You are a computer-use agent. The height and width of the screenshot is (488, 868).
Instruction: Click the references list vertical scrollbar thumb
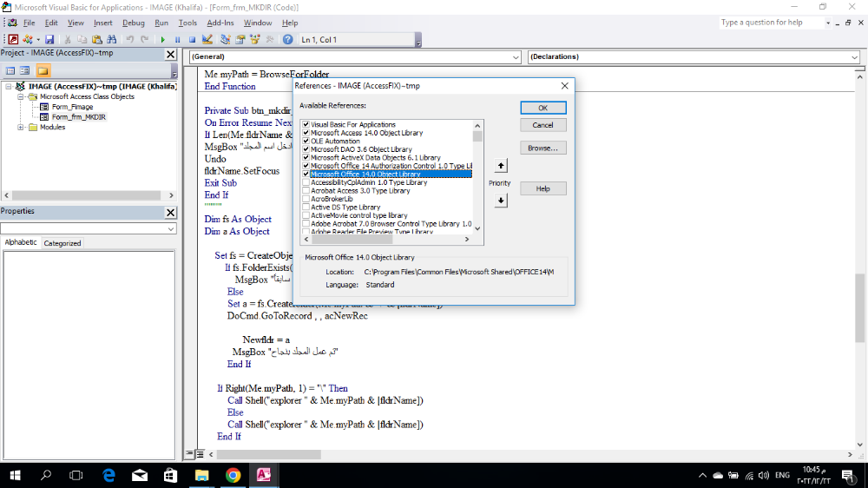coord(477,135)
